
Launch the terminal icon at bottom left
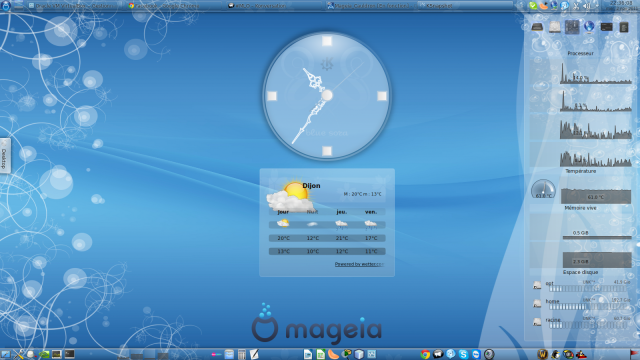pyautogui.click(x=69, y=354)
